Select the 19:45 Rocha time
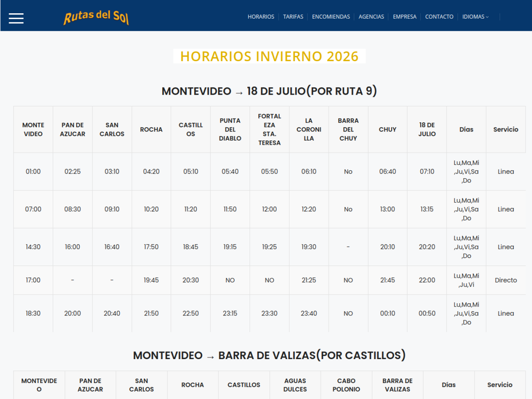 pyautogui.click(x=151, y=280)
